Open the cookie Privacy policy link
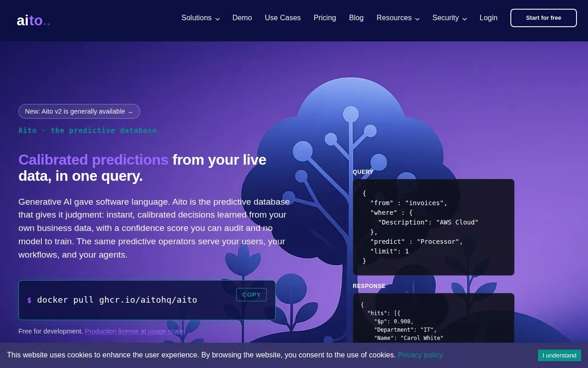Viewport: 588px width, 368px height. [x=420, y=355]
